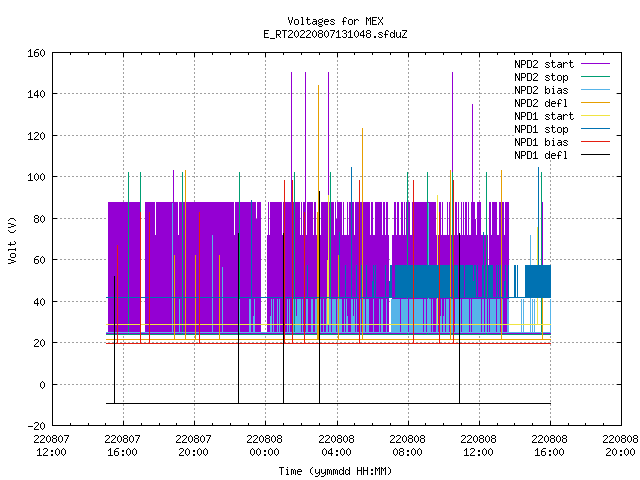Click the 120 y-axis tick label
Image resolution: width=640 pixels, height=480 pixels.
point(36,136)
